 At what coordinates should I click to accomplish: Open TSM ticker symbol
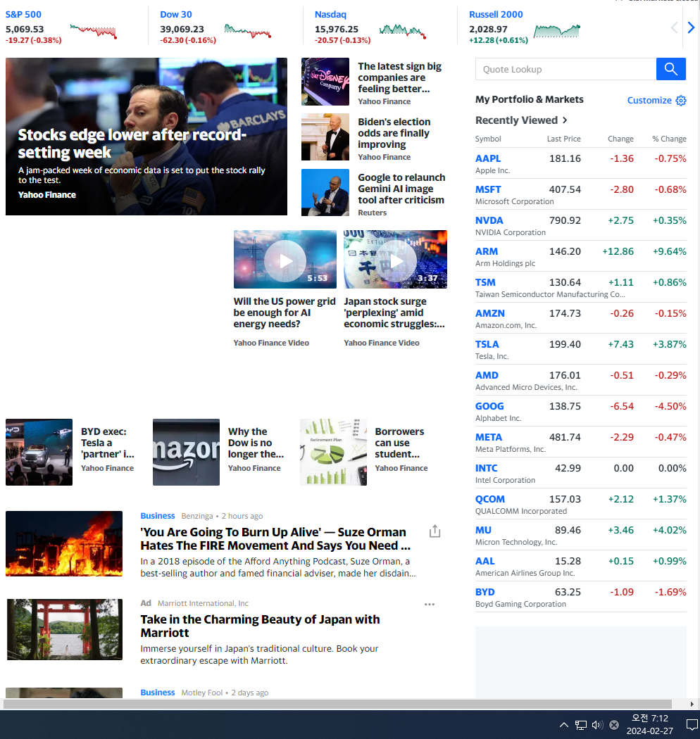(x=485, y=282)
